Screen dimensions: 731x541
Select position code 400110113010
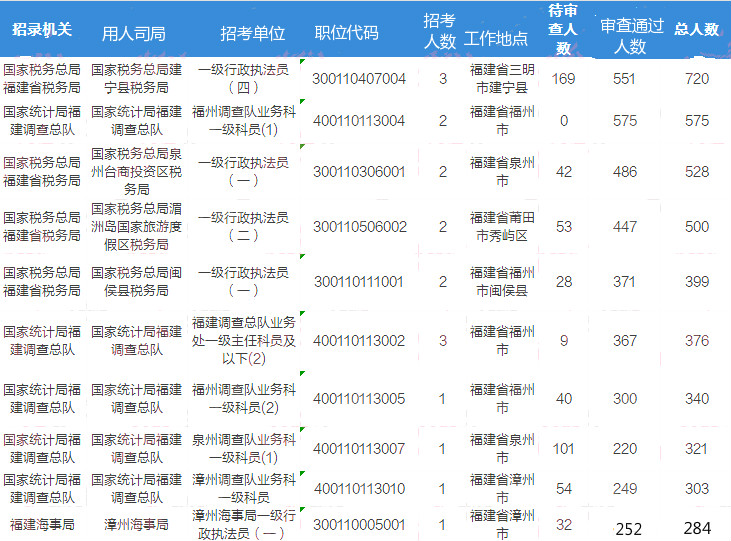click(x=359, y=489)
